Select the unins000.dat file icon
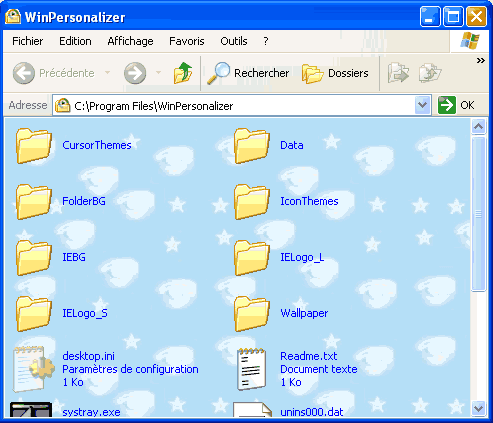 click(x=252, y=410)
